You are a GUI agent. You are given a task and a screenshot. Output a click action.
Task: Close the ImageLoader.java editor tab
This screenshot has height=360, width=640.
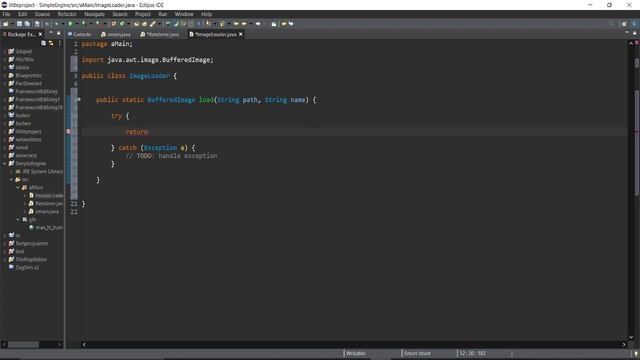pos(240,34)
